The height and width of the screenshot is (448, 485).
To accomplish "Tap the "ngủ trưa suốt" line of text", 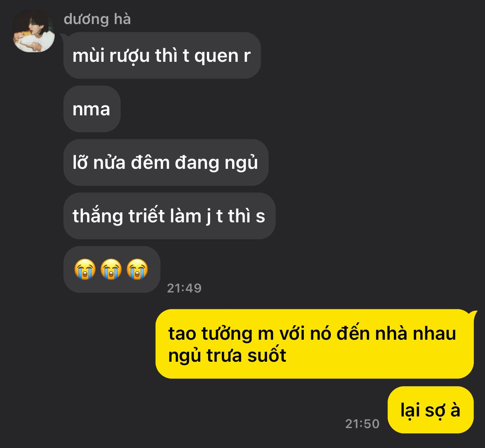I will (227, 355).
